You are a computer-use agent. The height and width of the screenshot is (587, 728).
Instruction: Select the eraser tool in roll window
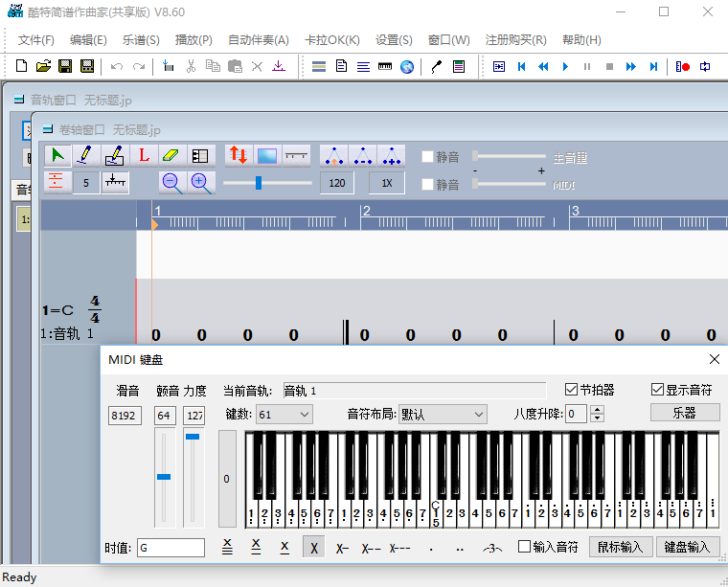[x=171, y=155]
